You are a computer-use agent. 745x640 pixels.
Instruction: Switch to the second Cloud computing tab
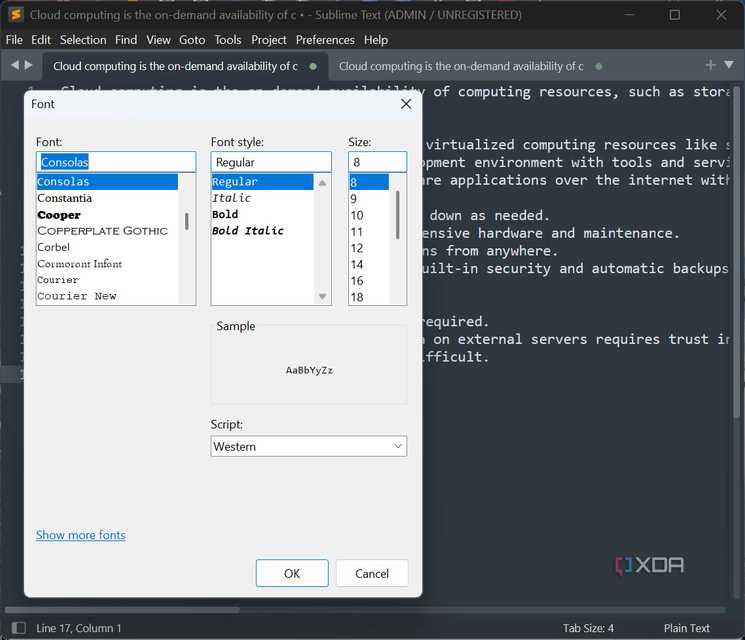[470, 66]
